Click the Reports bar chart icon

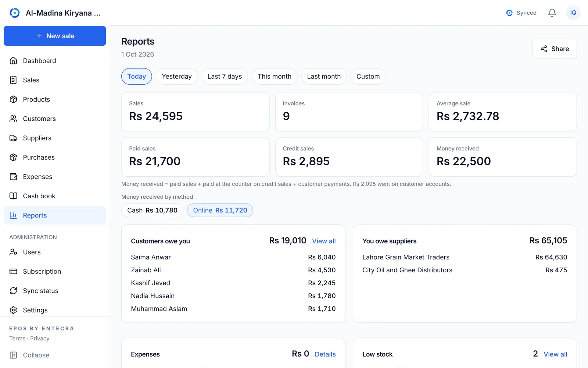pos(13,215)
